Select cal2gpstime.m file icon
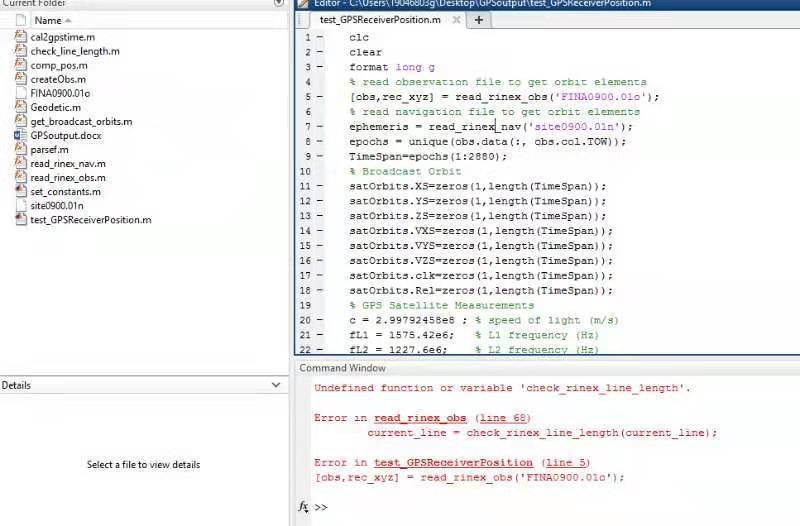This screenshot has height=526, width=800. (x=21, y=36)
